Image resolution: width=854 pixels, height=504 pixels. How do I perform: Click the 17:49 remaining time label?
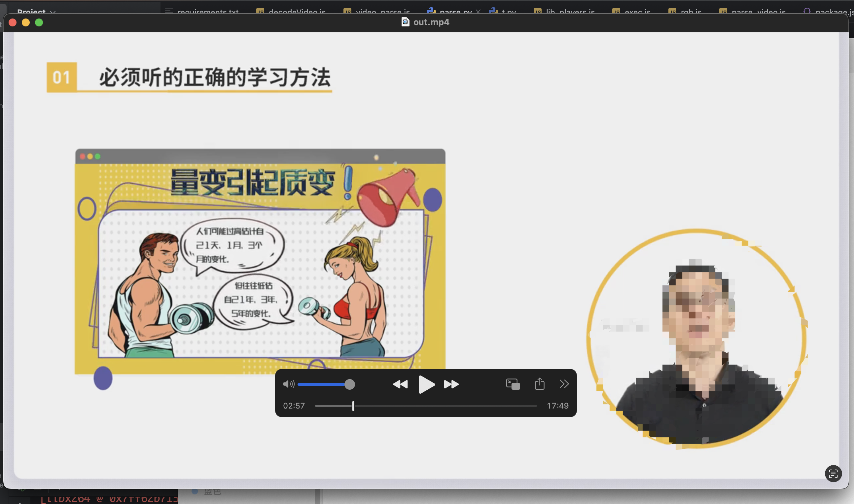pos(557,406)
